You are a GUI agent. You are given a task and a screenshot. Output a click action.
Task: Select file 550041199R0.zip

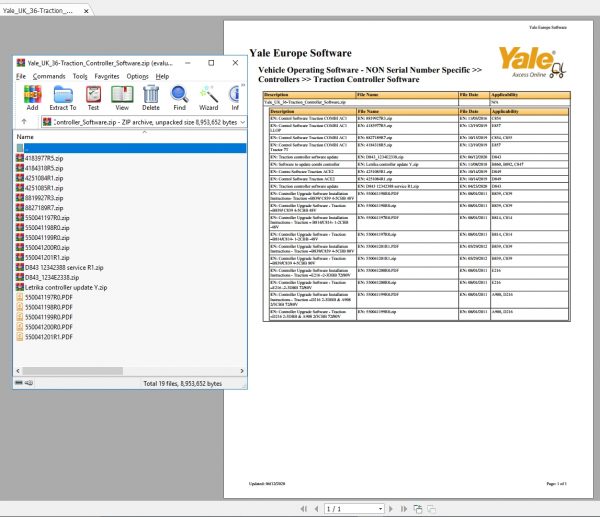[43, 238]
